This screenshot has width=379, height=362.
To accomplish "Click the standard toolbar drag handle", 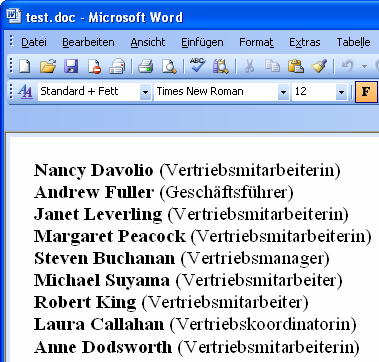I will pyautogui.click(x=11, y=66).
